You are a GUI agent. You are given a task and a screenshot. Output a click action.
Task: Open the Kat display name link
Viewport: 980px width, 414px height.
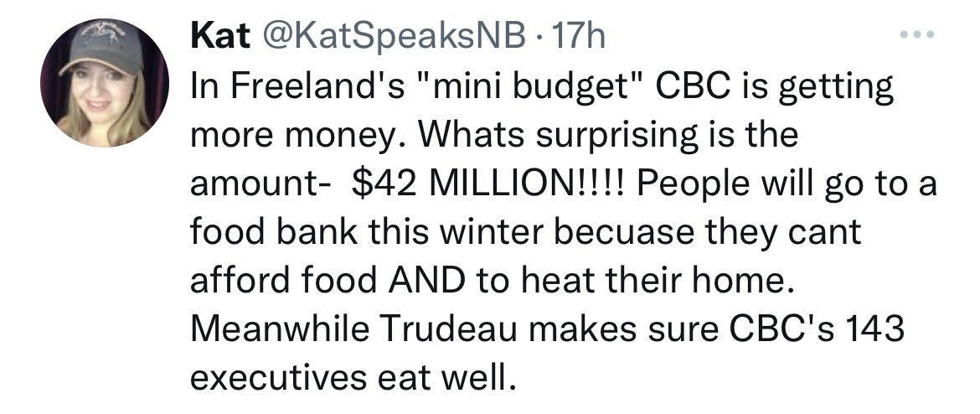pyautogui.click(x=213, y=36)
